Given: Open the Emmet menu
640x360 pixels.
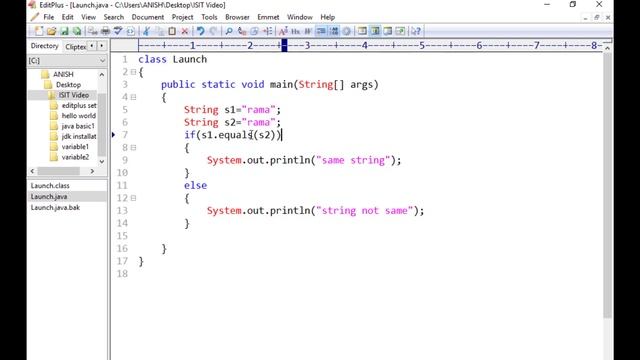Looking at the screenshot, I should [268, 17].
